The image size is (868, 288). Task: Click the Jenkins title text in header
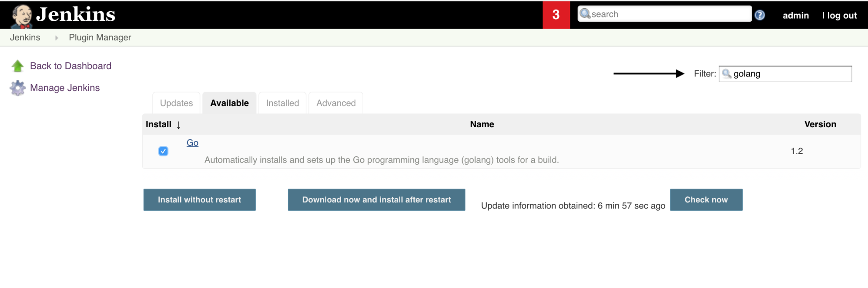[76, 14]
